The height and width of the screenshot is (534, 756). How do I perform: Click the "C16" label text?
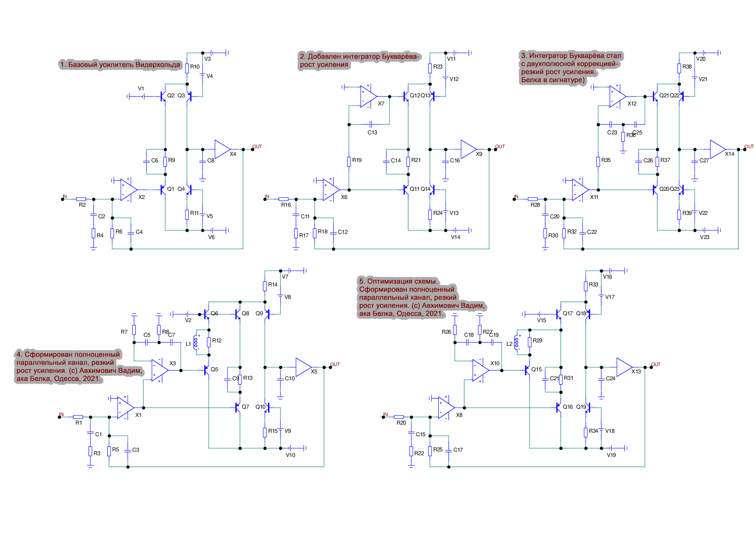tap(455, 161)
